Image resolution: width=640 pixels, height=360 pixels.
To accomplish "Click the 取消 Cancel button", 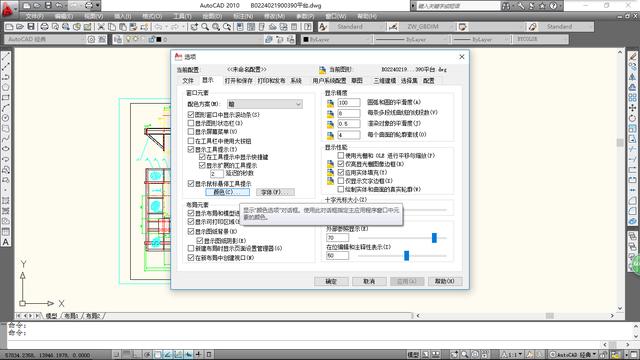I will pos(369,281).
